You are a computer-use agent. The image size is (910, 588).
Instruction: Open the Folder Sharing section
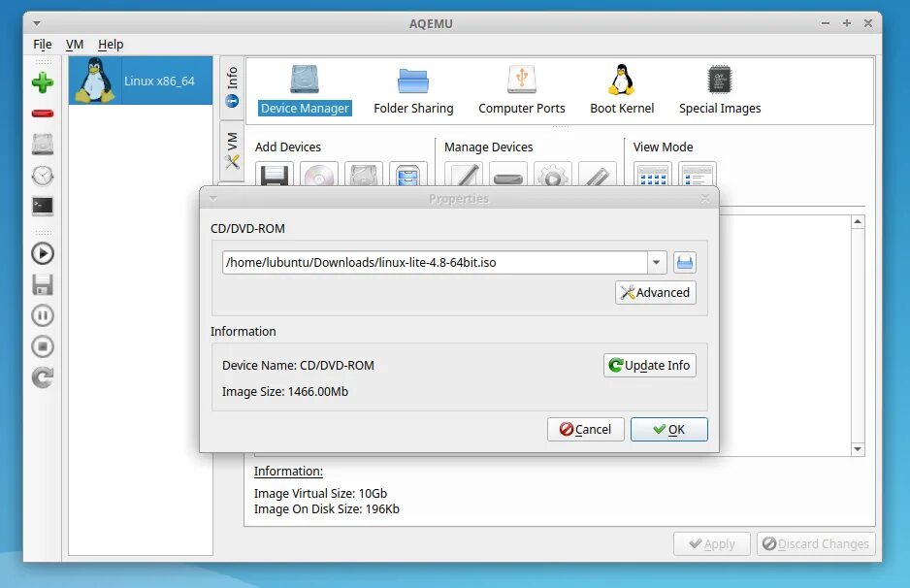pyautogui.click(x=413, y=90)
